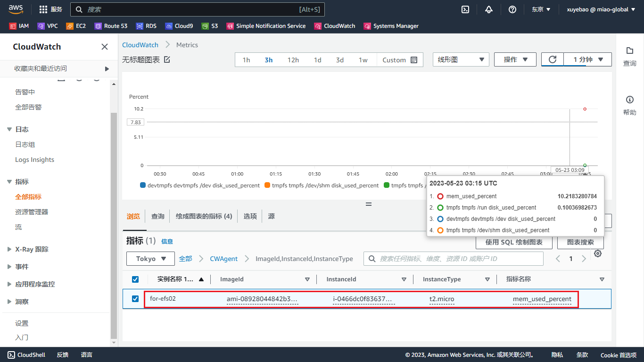Launch CloudShell from top bar icon
644x362 pixels.
(465, 9)
